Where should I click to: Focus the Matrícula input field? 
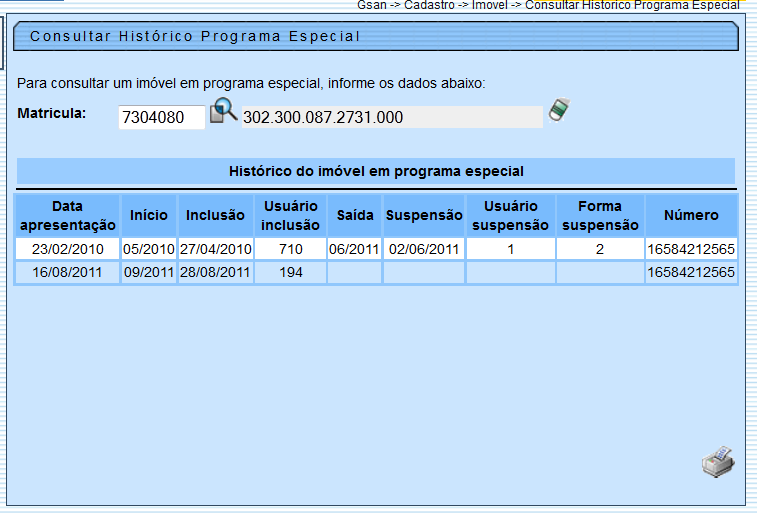point(161,117)
